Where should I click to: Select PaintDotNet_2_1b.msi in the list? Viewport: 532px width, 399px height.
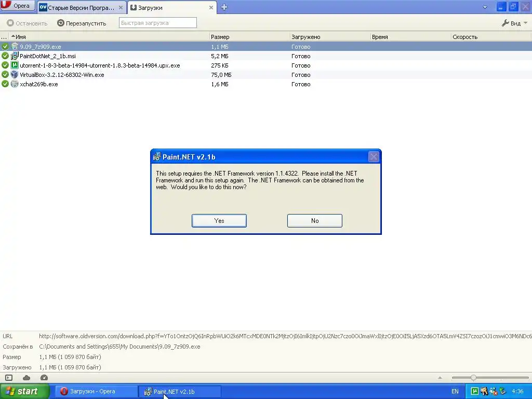[x=266, y=56]
